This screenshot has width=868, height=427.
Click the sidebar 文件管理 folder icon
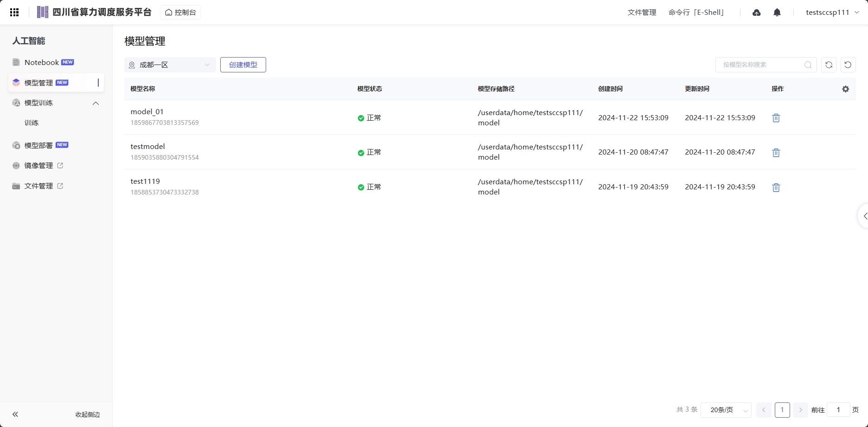pos(16,186)
